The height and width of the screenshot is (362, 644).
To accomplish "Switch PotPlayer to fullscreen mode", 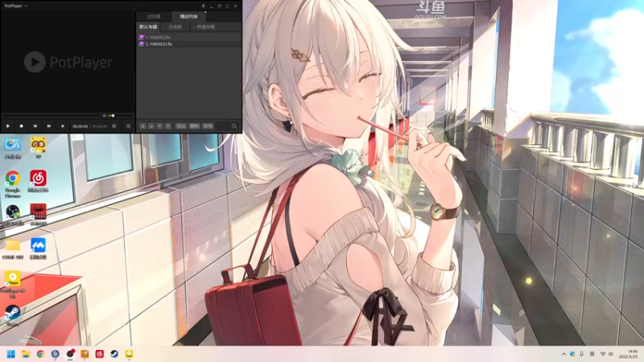I will click(227, 6).
